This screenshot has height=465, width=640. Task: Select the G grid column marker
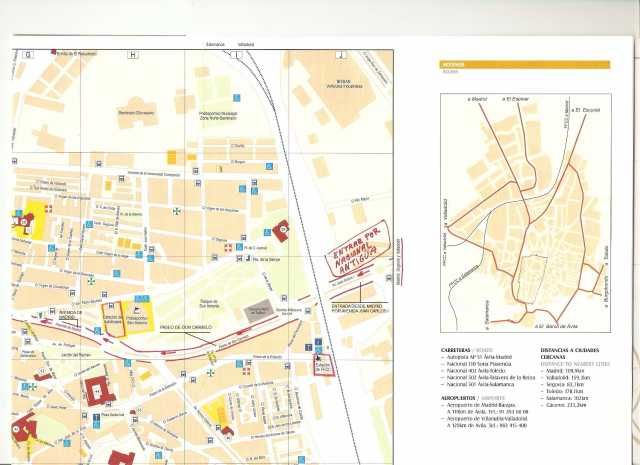28,54
